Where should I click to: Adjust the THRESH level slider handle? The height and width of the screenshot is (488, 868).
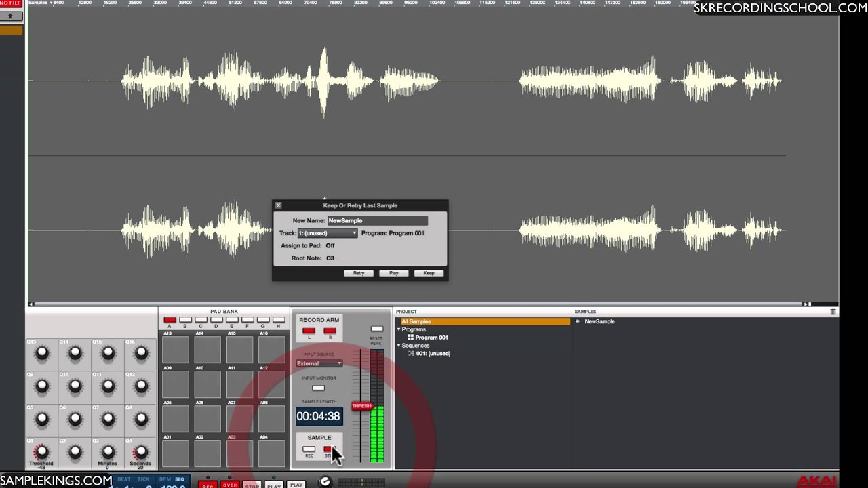coord(362,406)
